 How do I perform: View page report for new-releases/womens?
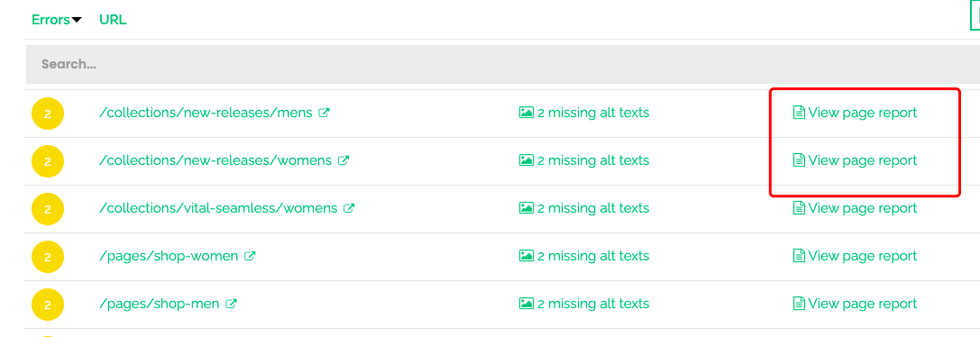(x=855, y=160)
